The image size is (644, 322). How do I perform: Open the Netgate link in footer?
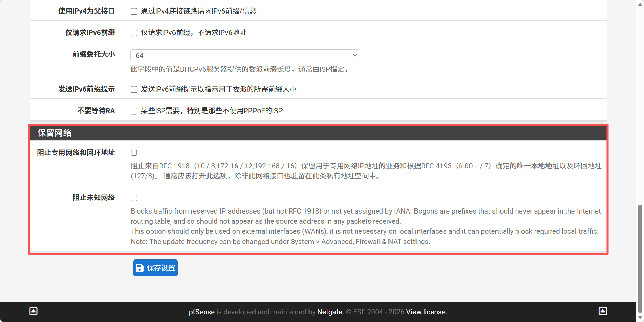(330, 312)
